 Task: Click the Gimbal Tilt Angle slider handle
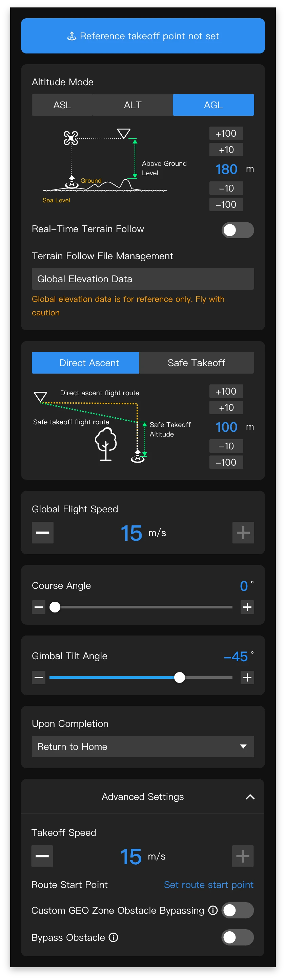[179, 677]
